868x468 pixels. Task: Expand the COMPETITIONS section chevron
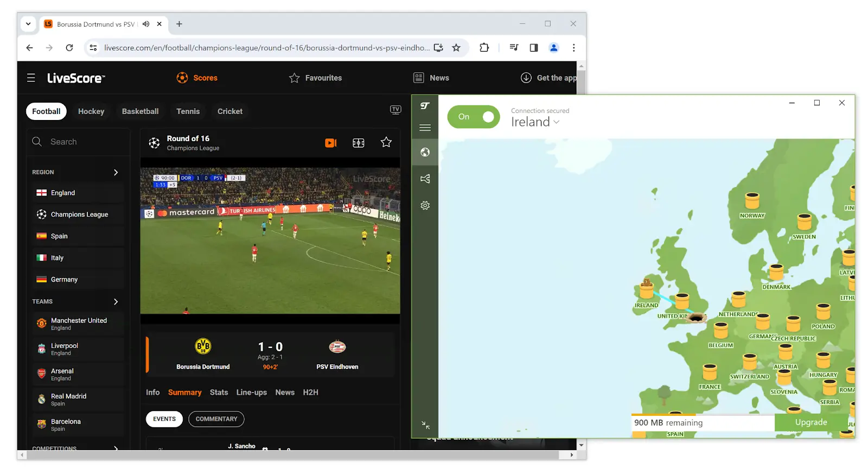click(116, 448)
